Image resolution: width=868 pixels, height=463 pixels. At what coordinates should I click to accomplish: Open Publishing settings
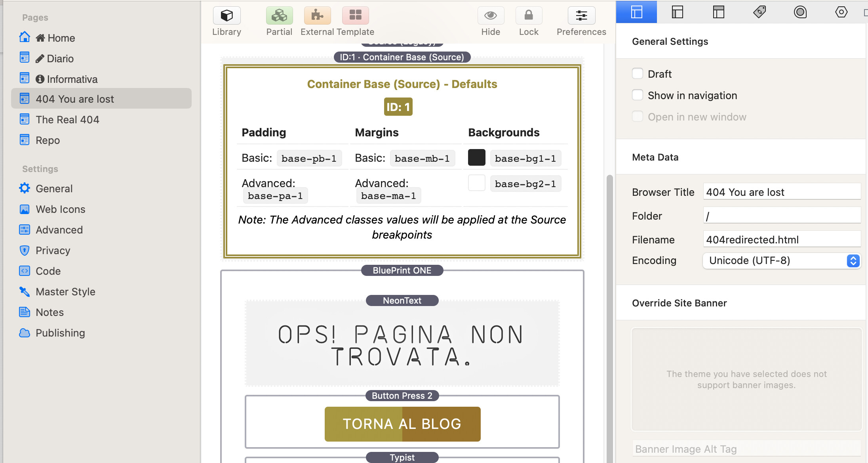(x=60, y=333)
